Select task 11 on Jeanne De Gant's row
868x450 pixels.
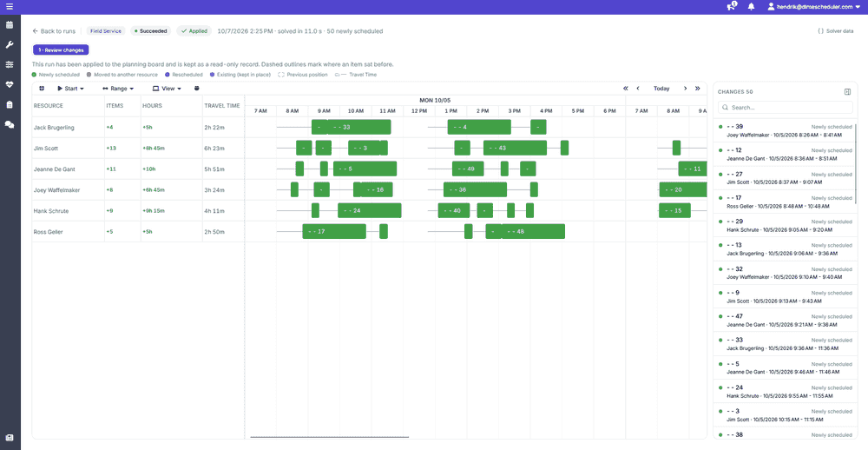click(x=693, y=169)
